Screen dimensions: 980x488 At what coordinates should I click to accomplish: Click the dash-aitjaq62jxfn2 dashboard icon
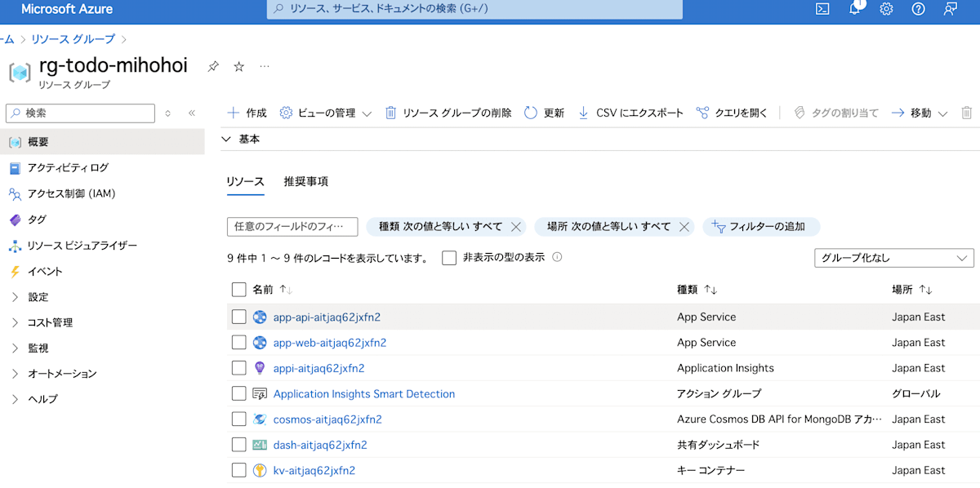(260, 445)
